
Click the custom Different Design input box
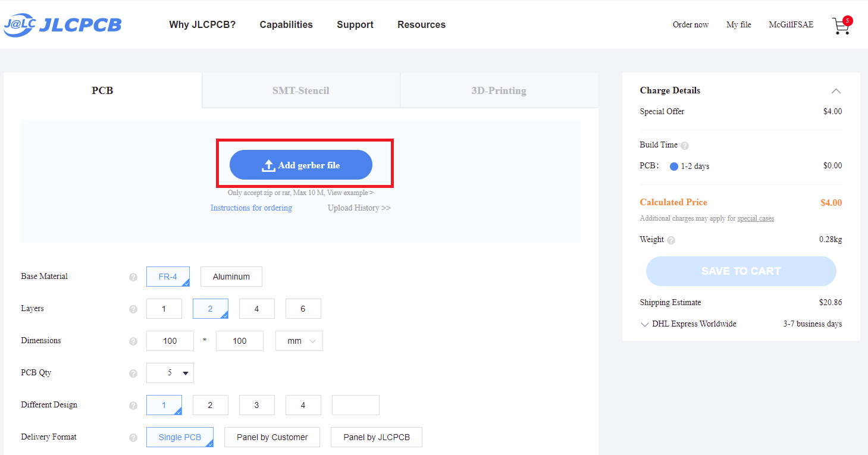(x=356, y=405)
